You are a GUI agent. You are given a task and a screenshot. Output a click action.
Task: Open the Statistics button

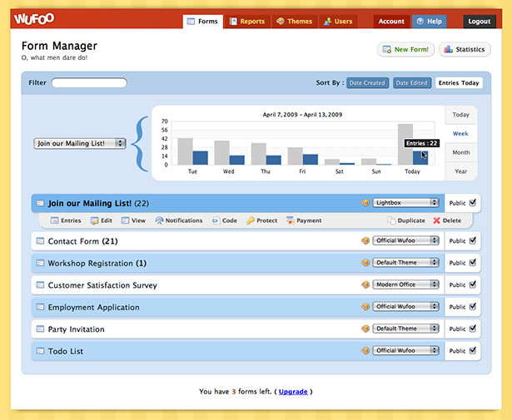[465, 50]
